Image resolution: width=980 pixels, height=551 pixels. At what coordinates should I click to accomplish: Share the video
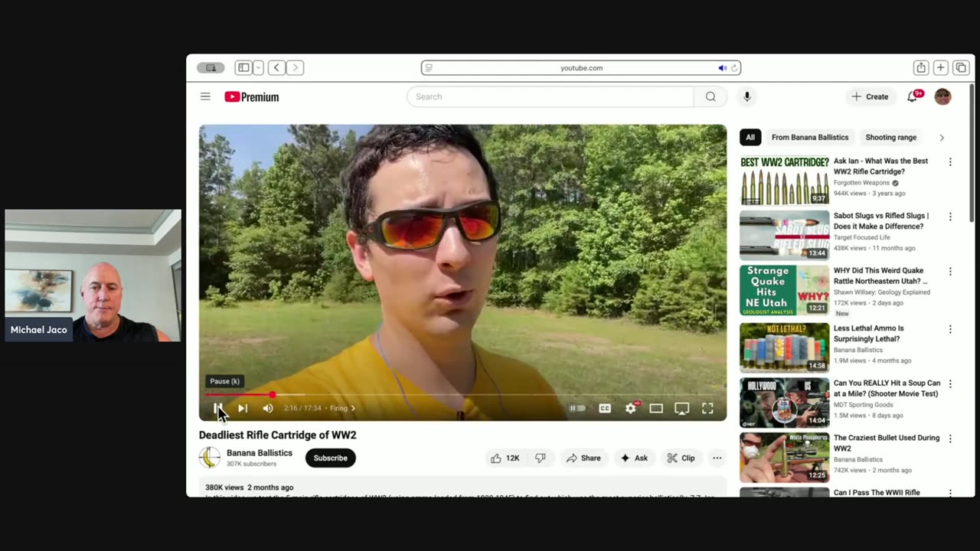[583, 458]
